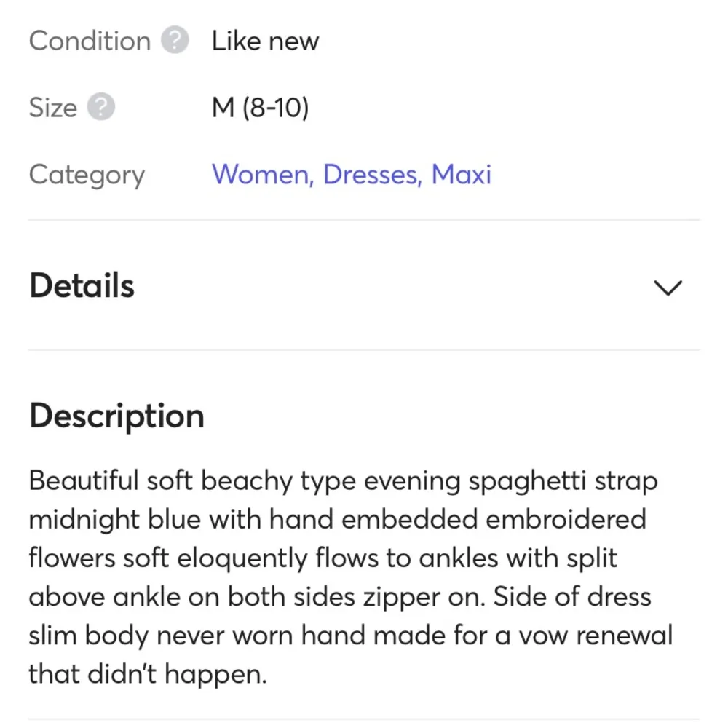Click the Condition help question mark icon
This screenshot has width=728, height=728.
pos(175,41)
